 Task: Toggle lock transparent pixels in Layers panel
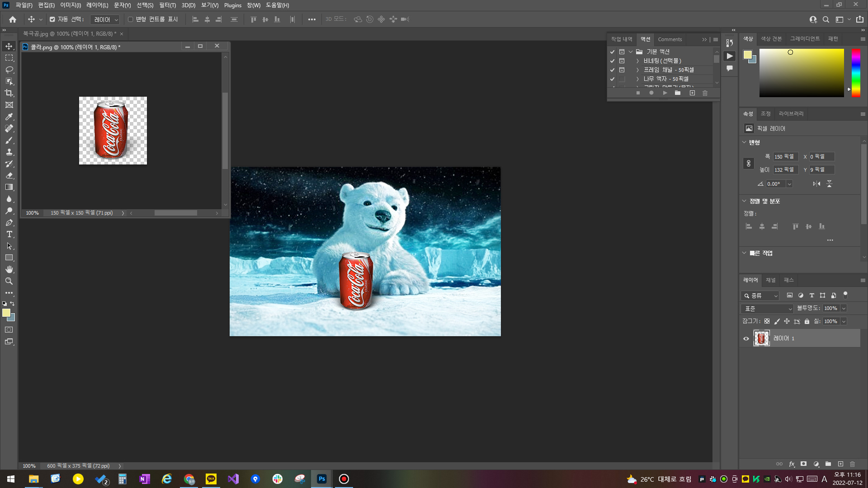[x=767, y=321]
